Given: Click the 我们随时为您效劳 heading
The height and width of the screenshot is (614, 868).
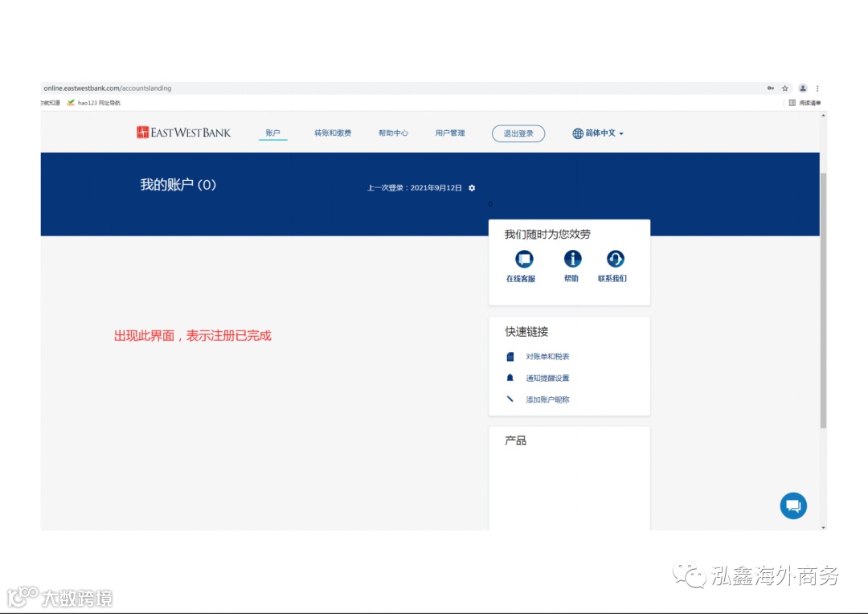Looking at the screenshot, I should (x=547, y=234).
